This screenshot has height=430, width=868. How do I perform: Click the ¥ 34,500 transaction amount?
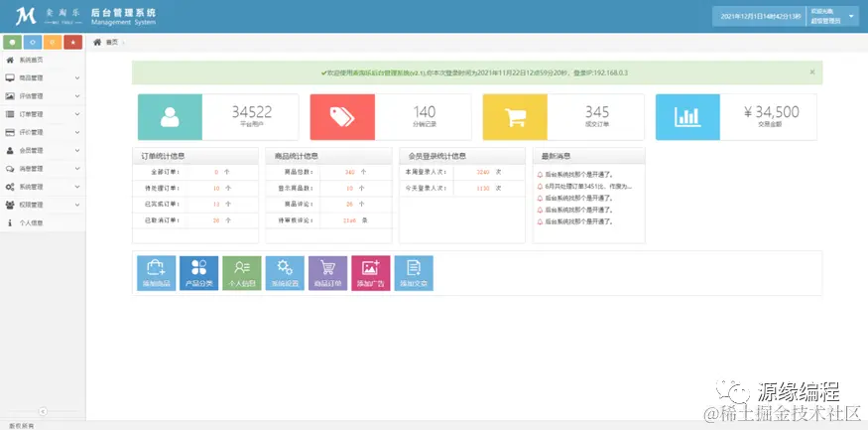772,112
